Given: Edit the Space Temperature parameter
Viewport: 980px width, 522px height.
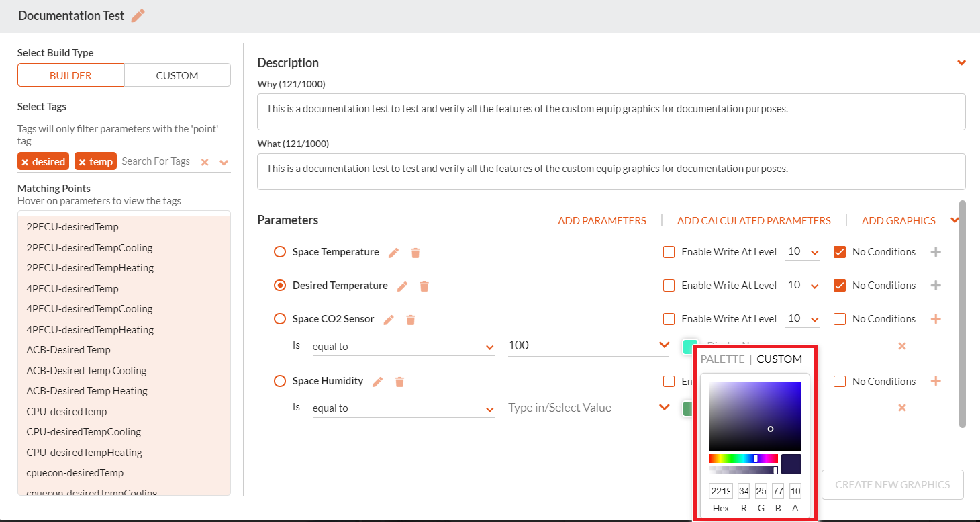Looking at the screenshot, I should tap(394, 253).
